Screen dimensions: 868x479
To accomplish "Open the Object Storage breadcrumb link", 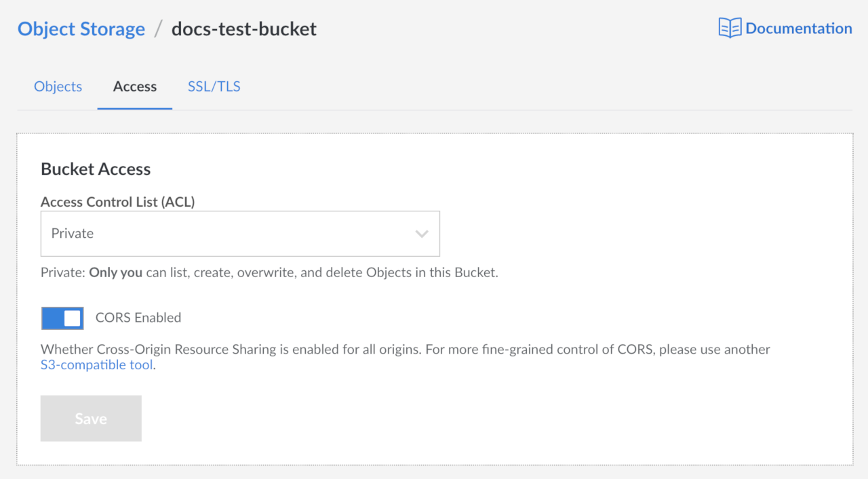I will click(81, 28).
